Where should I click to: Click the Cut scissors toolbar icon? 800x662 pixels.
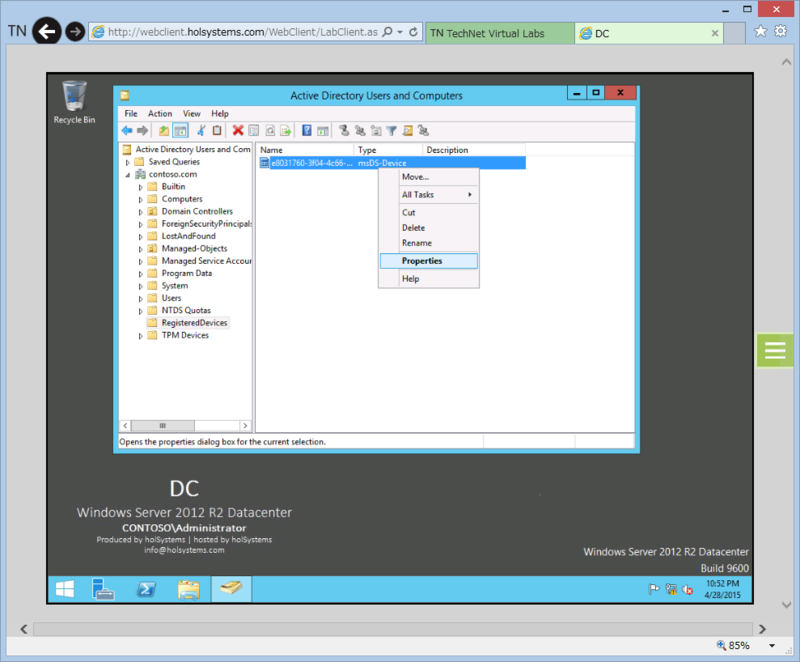(202, 131)
